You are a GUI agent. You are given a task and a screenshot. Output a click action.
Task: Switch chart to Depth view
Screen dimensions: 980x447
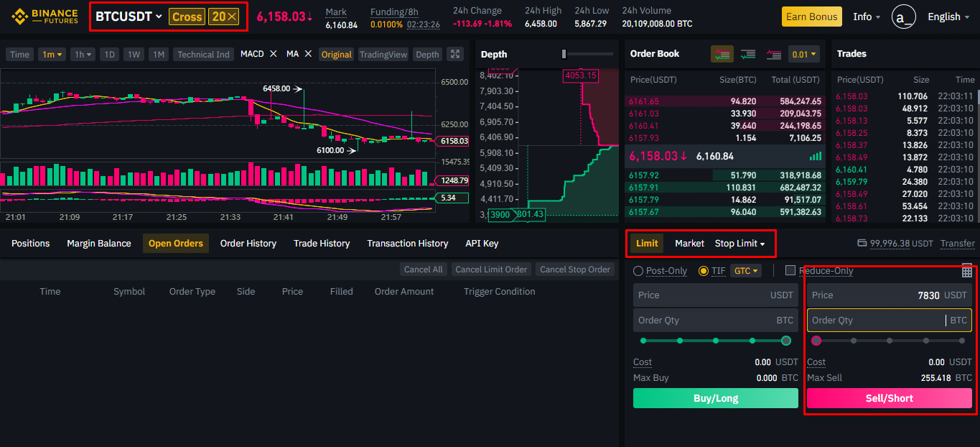(428, 54)
